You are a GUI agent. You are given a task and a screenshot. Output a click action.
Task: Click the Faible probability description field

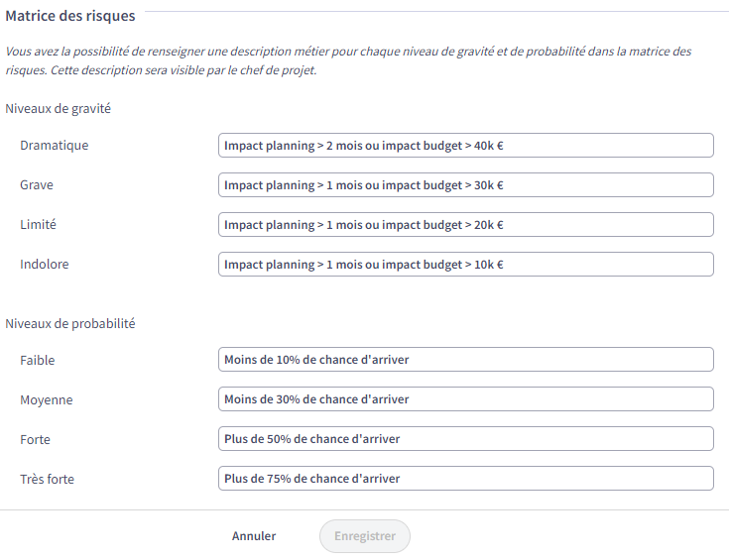coord(466,359)
